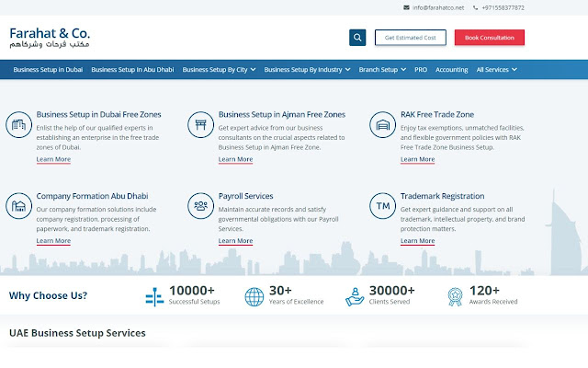Click the Why Choose Us? heading
Screen dimensions: 588x368
click(x=48, y=295)
